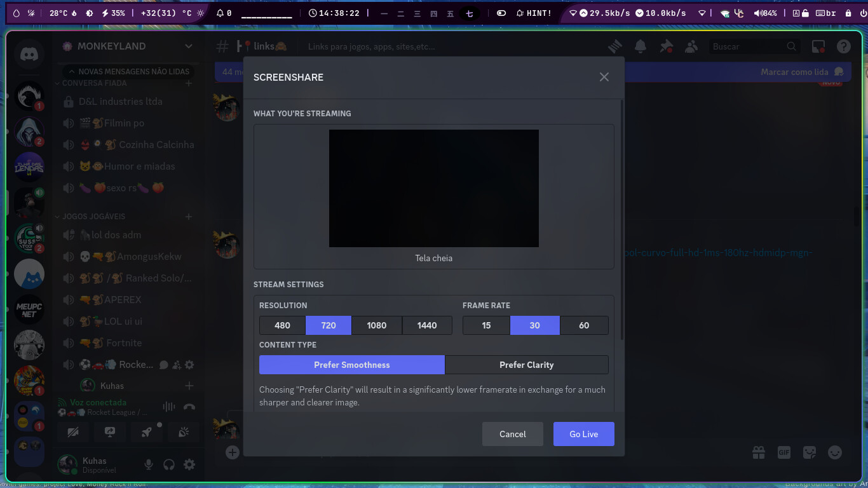Click the Kuhas user panel avatar

point(67,464)
